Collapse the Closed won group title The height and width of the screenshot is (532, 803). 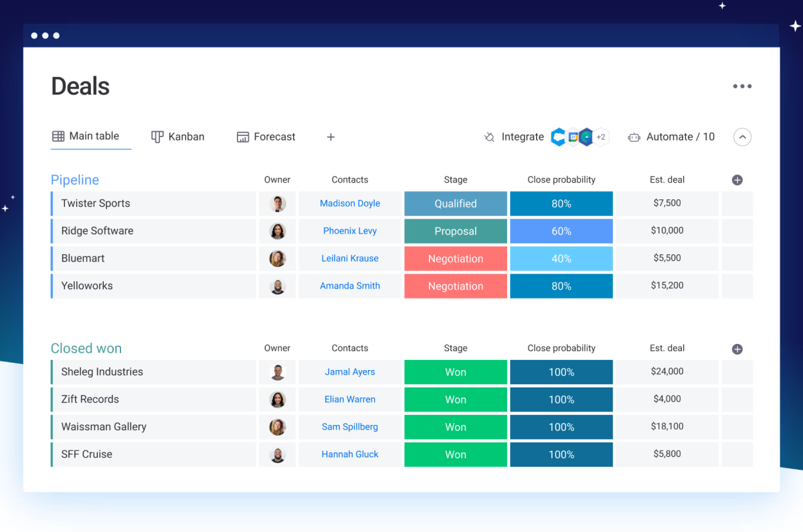(86, 349)
